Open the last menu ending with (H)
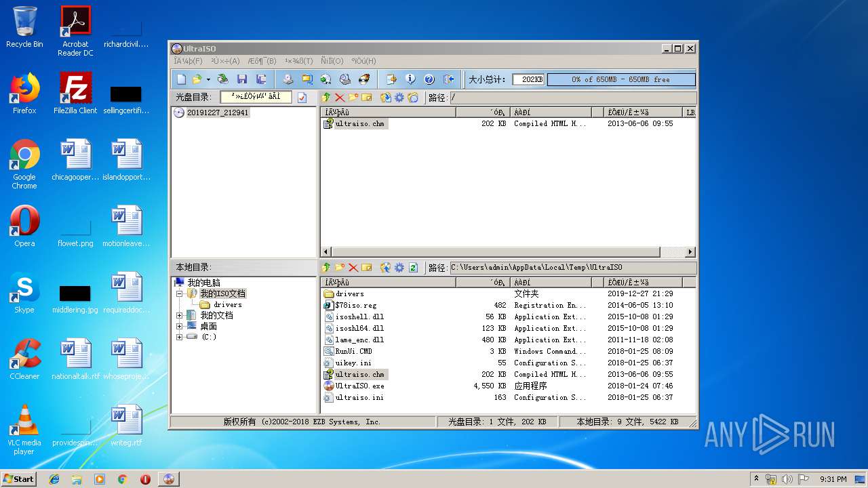This screenshot has width=868, height=488. click(x=363, y=61)
